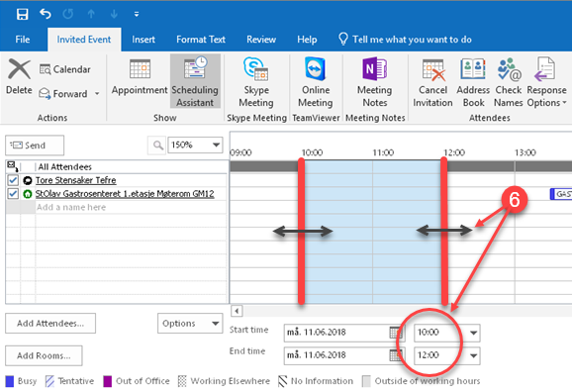Click the zoom magnifier icon
Screen dimensions: 572x392
click(x=157, y=146)
